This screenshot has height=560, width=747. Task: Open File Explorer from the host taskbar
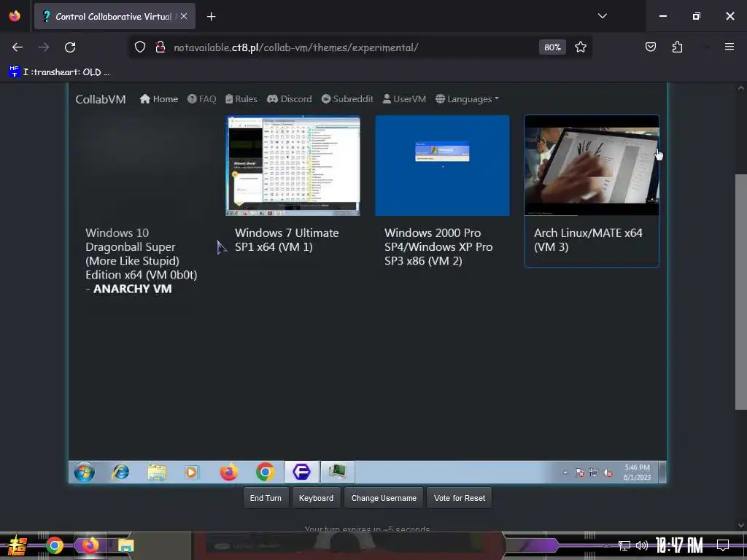point(125,545)
